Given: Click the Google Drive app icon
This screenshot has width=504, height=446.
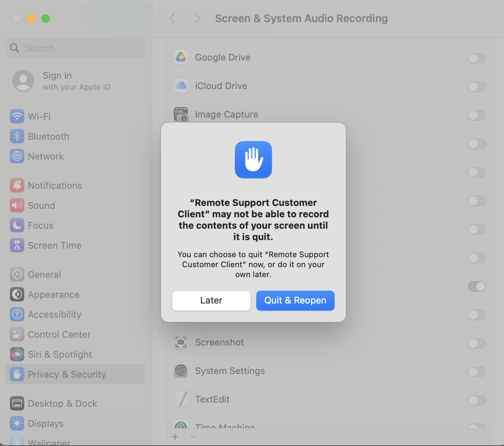Looking at the screenshot, I should pos(181,57).
